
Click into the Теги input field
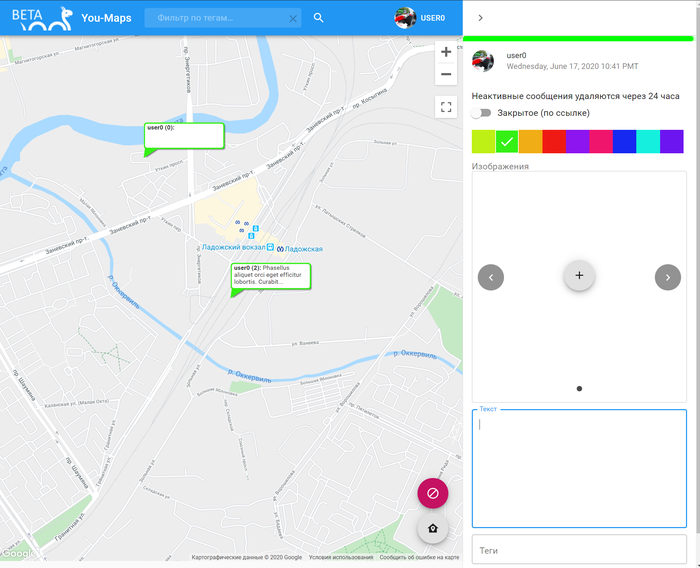coord(579,550)
